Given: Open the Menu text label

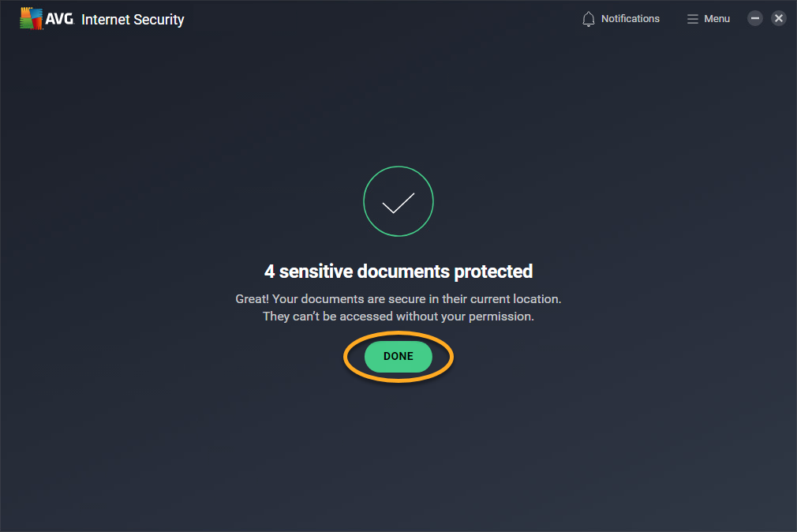Looking at the screenshot, I should pos(717,19).
